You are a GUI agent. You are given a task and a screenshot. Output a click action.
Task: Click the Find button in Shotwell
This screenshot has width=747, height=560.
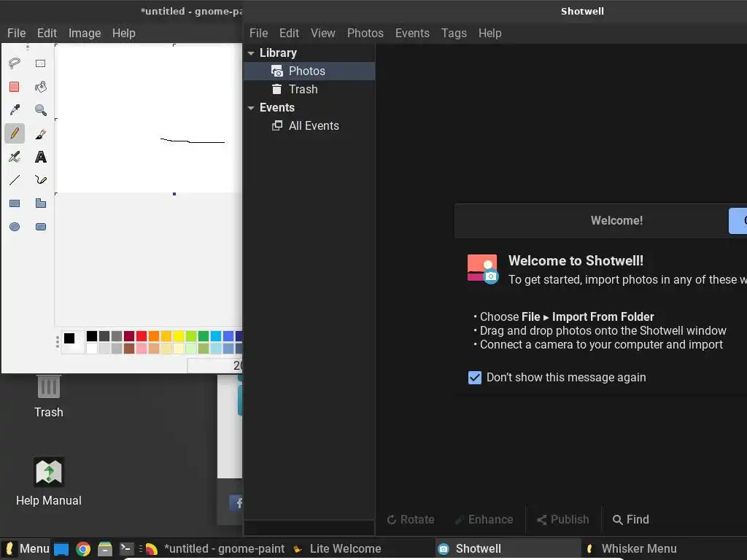pos(631,519)
